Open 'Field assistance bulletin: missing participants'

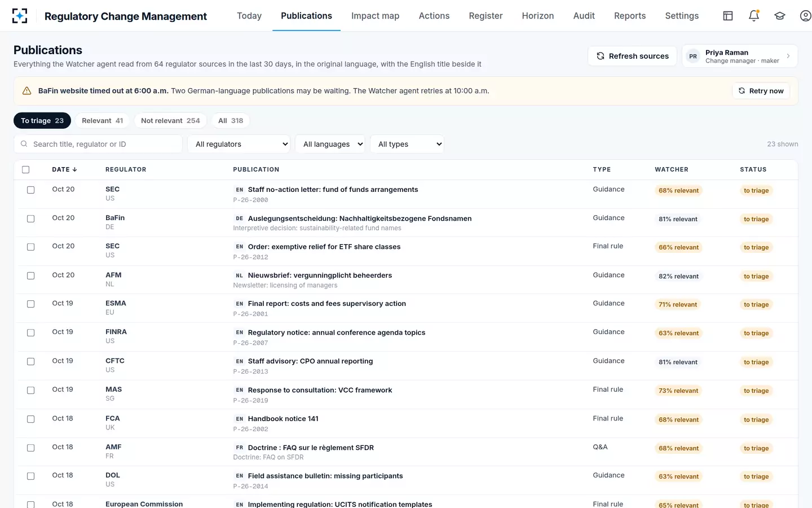(325, 476)
